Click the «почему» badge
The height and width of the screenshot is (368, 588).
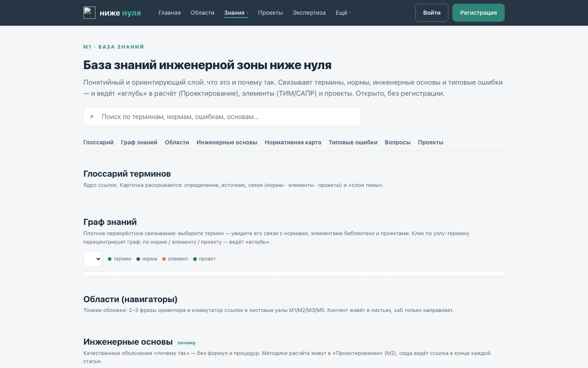(187, 343)
